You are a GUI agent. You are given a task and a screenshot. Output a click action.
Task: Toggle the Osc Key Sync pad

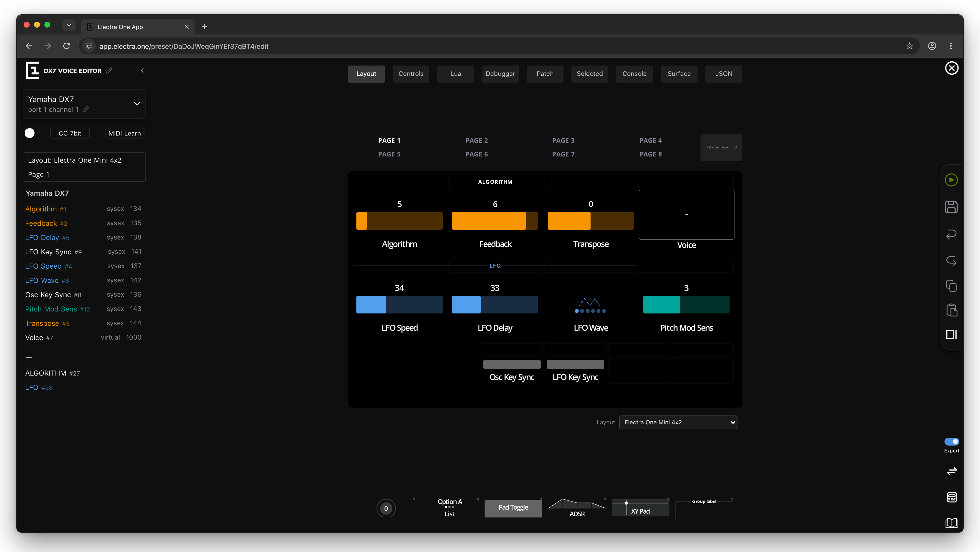point(512,364)
